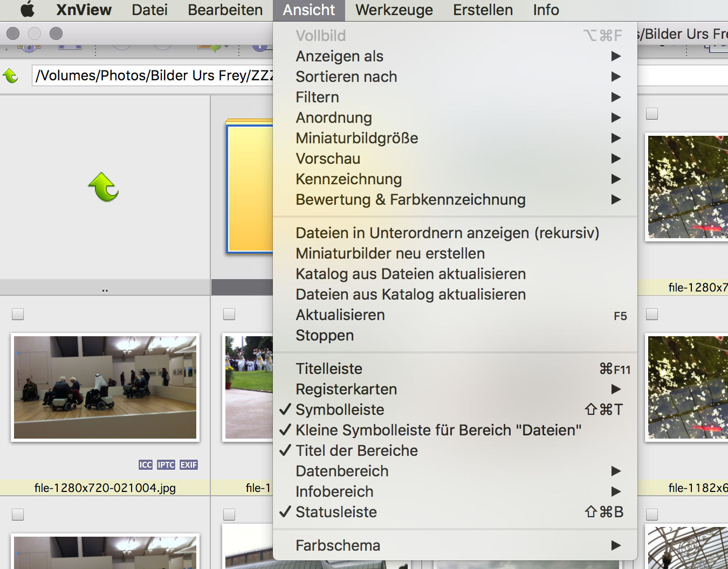The width and height of the screenshot is (728, 569).
Task: Open the Registerkarten submenu
Action: pos(455,389)
